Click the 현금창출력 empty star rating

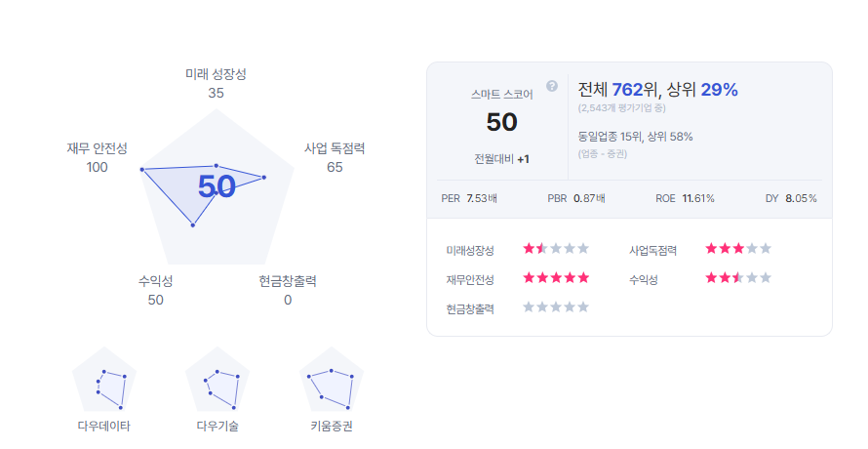pos(556,306)
